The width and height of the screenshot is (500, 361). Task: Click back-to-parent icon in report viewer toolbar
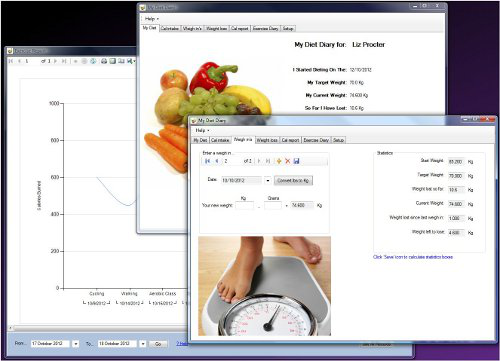(76, 61)
